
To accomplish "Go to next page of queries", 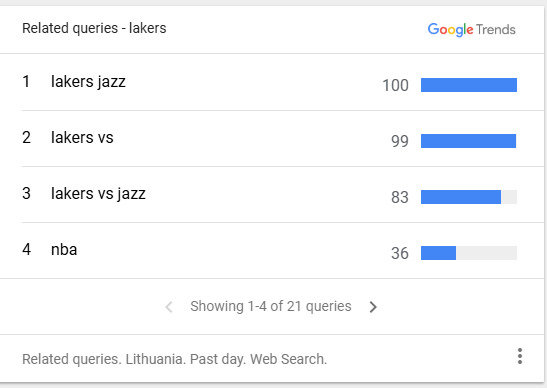I will click(x=373, y=307).
